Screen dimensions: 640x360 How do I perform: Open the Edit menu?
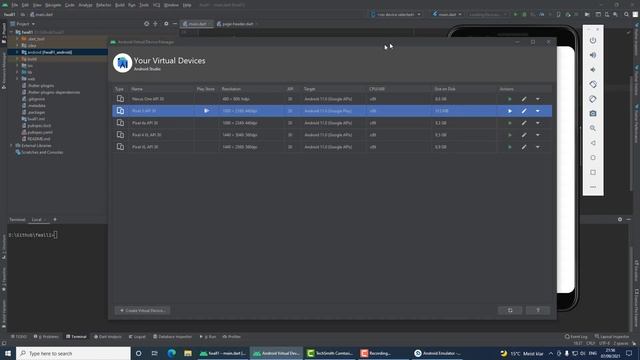click(25, 5)
